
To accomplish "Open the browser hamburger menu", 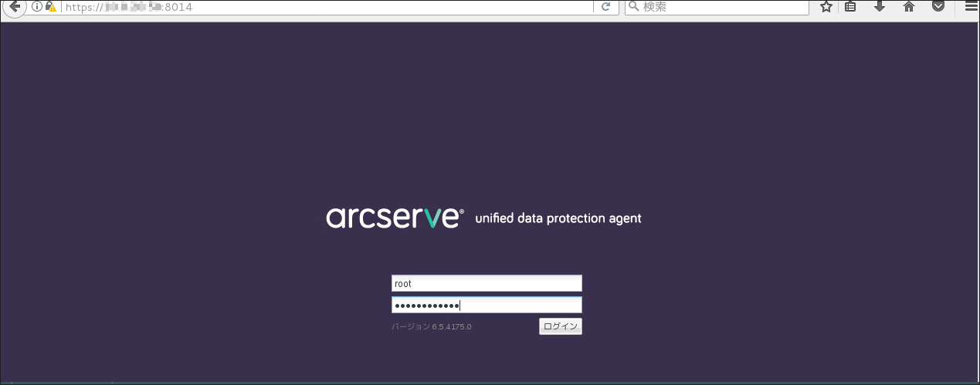I will (971, 7).
